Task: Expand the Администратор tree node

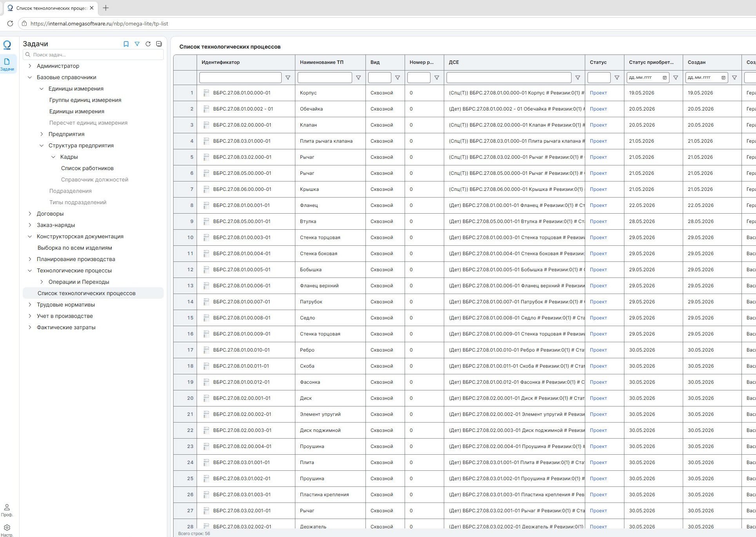Action: [30, 66]
